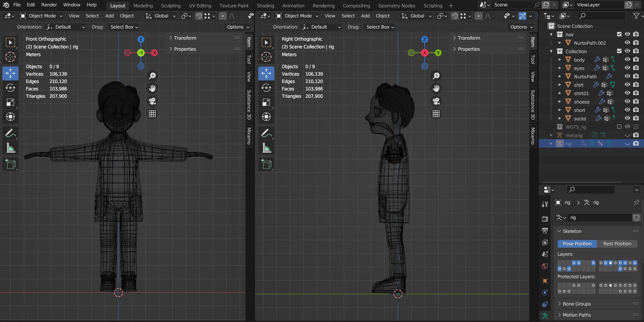The width and height of the screenshot is (644, 322).
Task: Open View Layer properties tab
Action: (545, 242)
